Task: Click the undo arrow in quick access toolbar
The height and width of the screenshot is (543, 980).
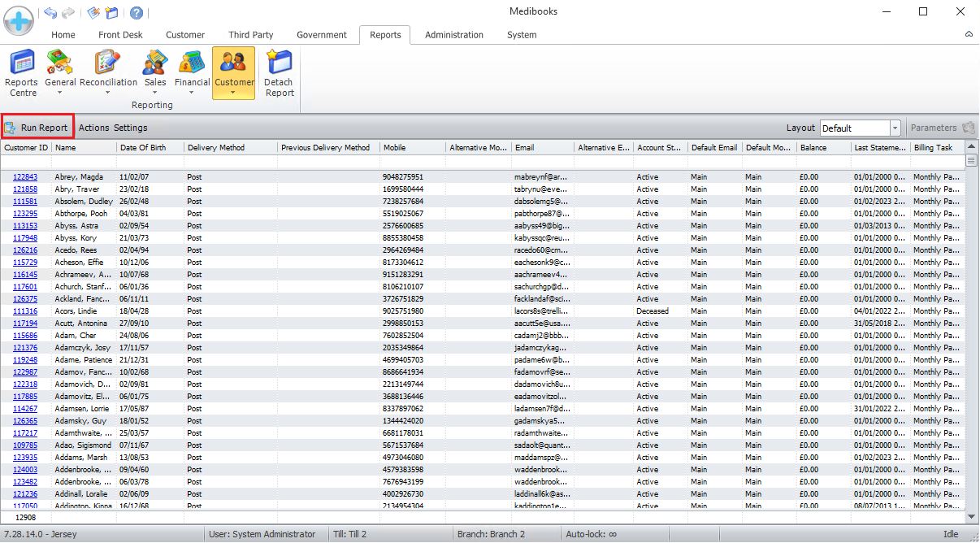Action: 50,13
